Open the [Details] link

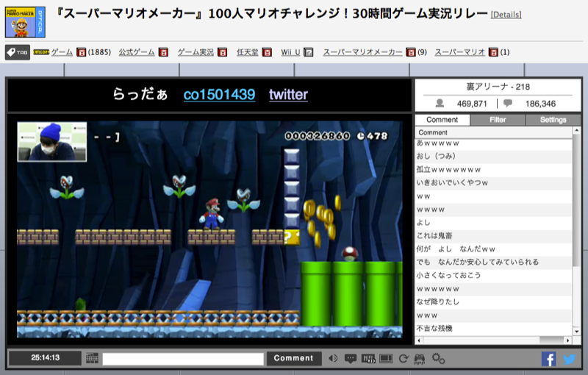click(x=506, y=15)
